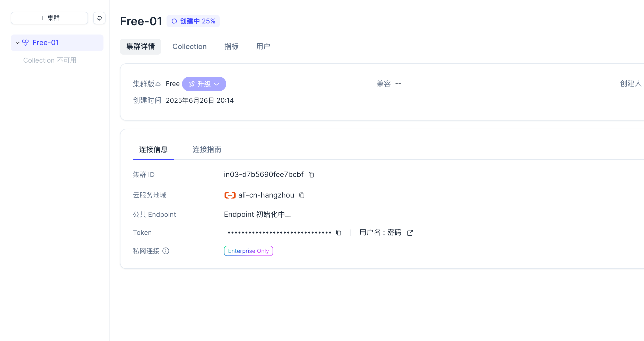644x341 pixels.
Task: Switch to the Collection tab
Action: click(189, 47)
